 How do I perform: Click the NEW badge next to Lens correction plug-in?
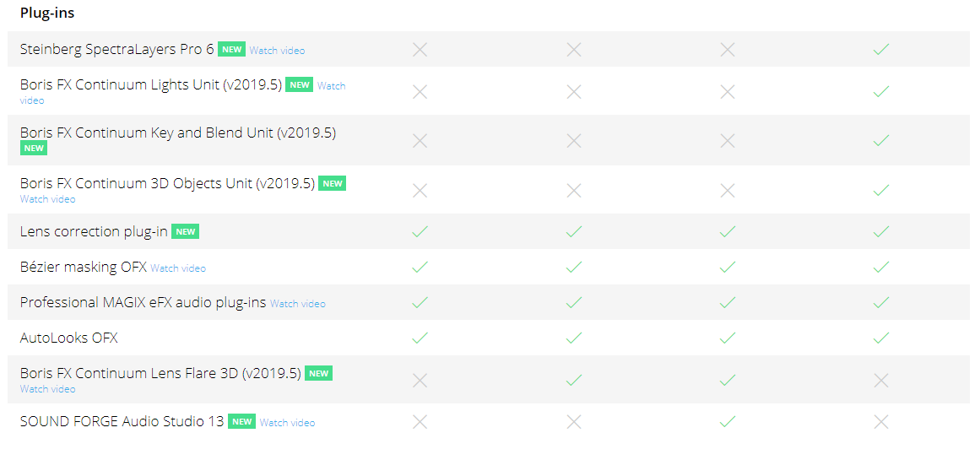coord(185,232)
